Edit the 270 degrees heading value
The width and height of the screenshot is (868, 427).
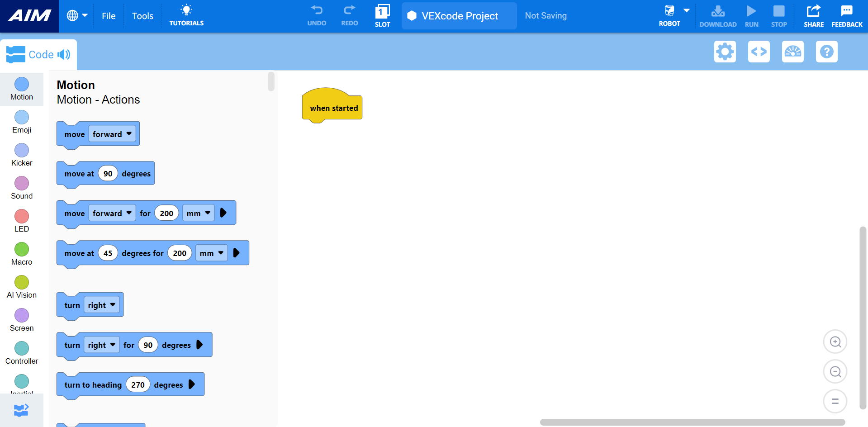[x=138, y=384]
